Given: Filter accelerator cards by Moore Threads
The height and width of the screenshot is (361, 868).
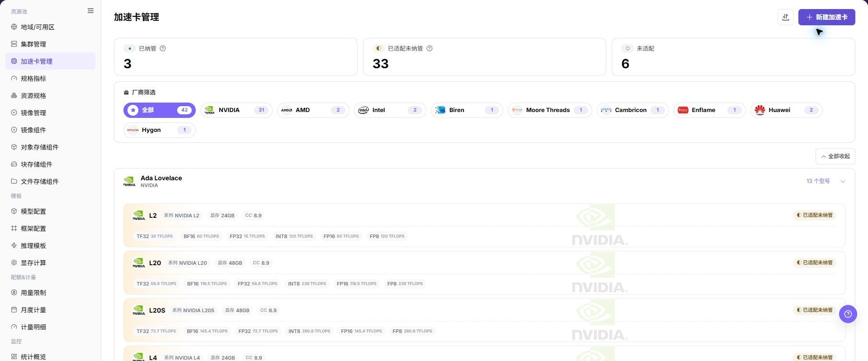Looking at the screenshot, I should [550, 110].
